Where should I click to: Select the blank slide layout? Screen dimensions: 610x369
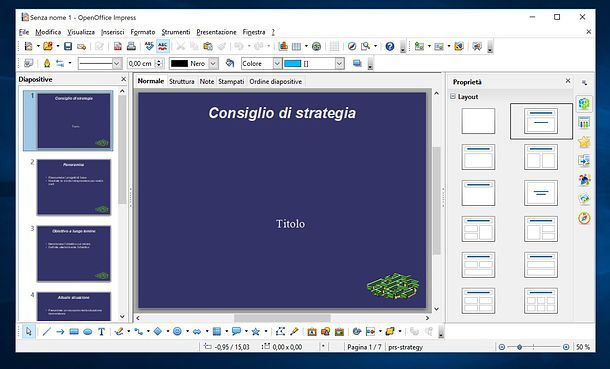point(478,121)
